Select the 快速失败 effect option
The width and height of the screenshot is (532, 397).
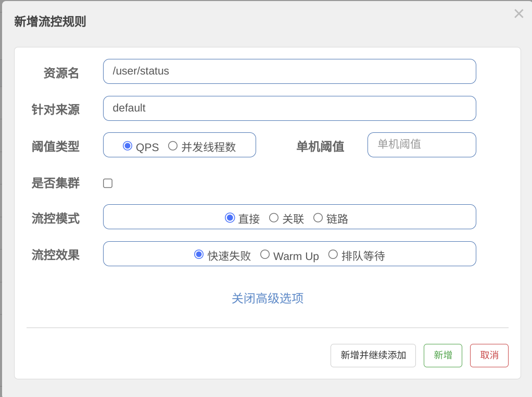(199, 254)
